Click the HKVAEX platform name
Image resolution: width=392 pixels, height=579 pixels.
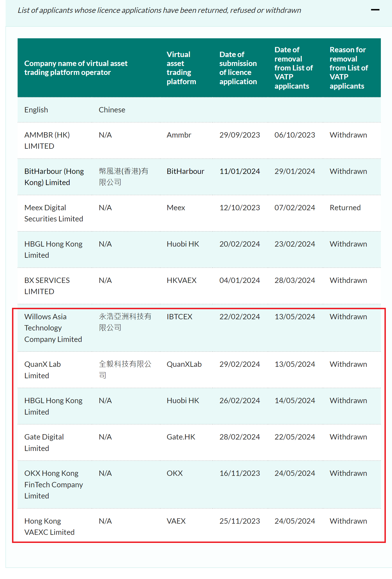click(182, 280)
